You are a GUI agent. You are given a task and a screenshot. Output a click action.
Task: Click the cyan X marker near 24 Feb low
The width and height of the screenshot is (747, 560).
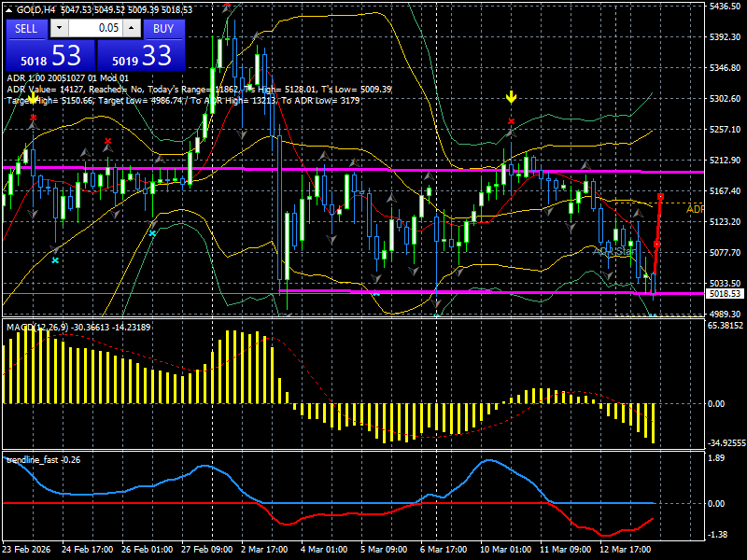pos(55,260)
